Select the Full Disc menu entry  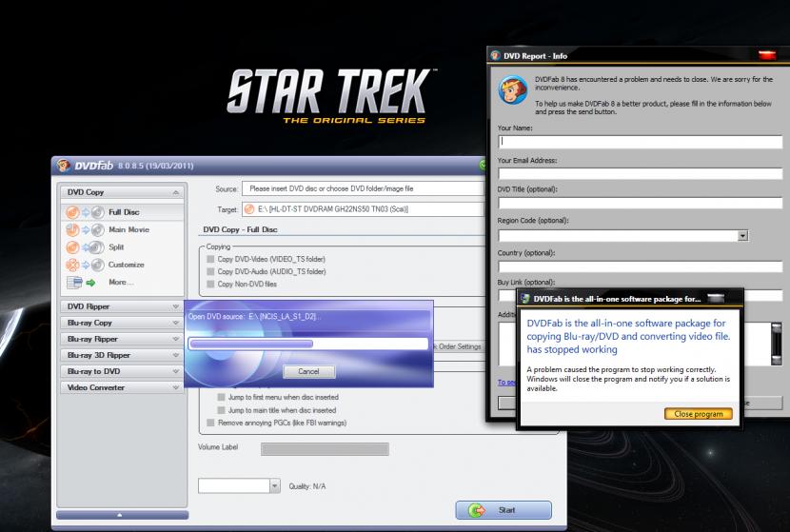(124, 212)
